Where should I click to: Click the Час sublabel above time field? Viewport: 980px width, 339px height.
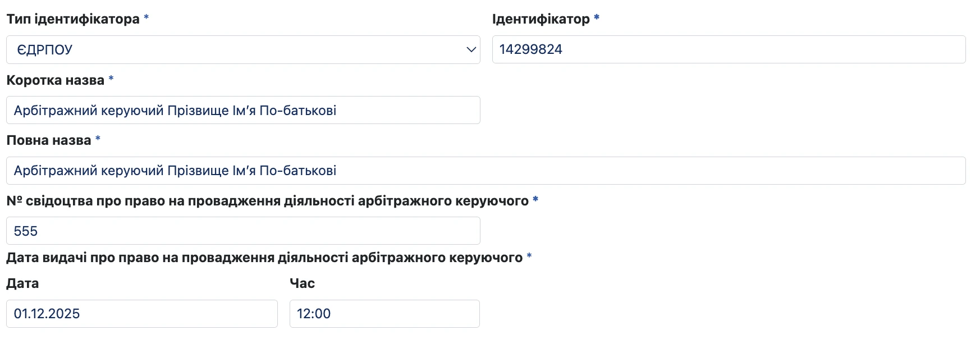coord(302,283)
